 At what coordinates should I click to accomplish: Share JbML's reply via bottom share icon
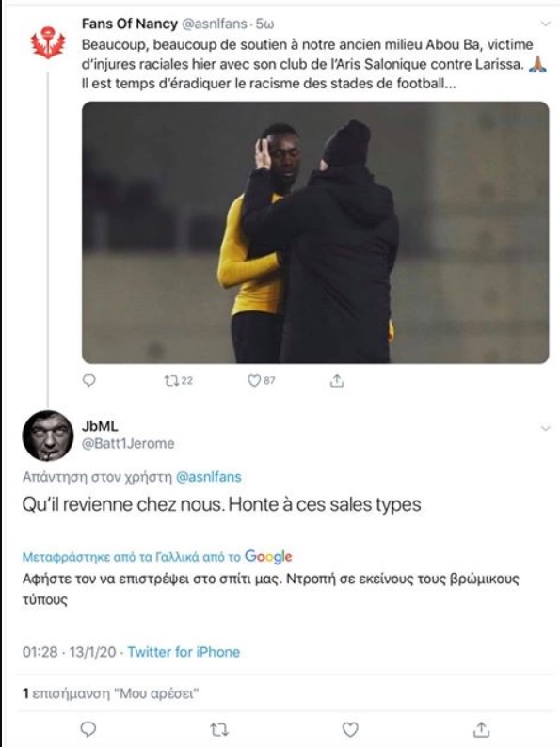point(481,729)
